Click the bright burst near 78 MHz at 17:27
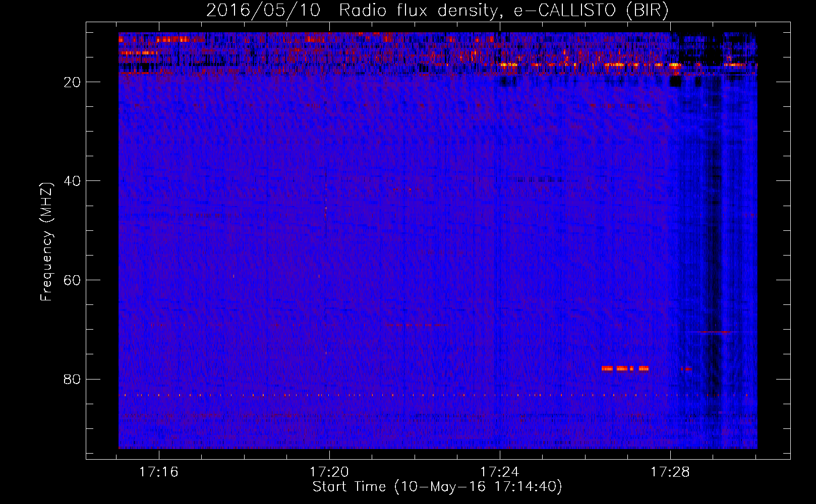The width and height of the screenshot is (816, 504). tap(625, 368)
